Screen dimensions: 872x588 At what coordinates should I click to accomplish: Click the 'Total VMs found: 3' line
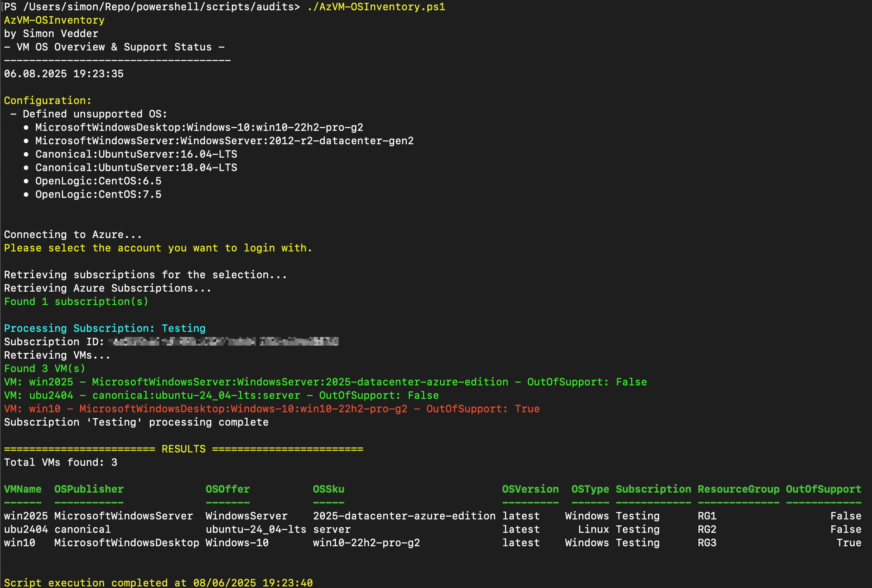tap(60, 462)
